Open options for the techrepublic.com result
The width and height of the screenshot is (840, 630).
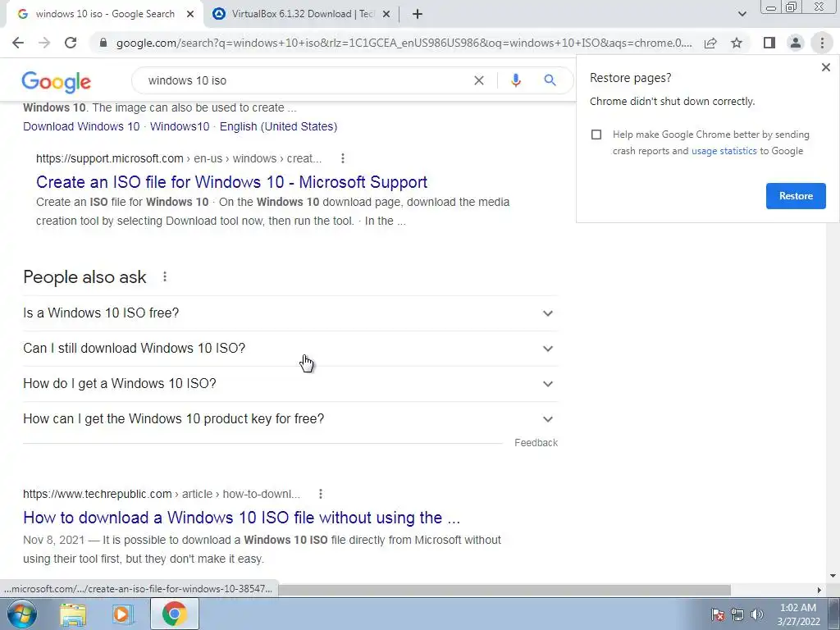pyautogui.click(x=321, y=494)
